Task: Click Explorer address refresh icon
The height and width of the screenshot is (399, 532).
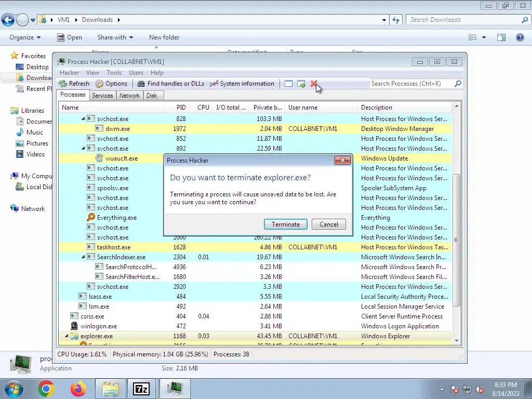Action: click(x=395, y=20)
